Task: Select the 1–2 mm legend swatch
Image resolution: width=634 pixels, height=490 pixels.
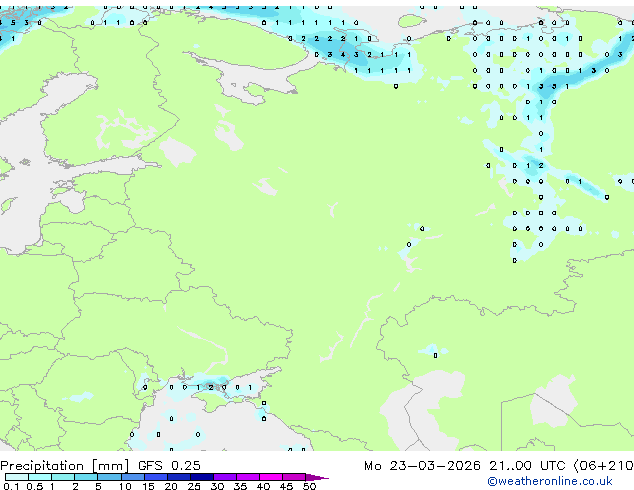Action: click(63, 477)
